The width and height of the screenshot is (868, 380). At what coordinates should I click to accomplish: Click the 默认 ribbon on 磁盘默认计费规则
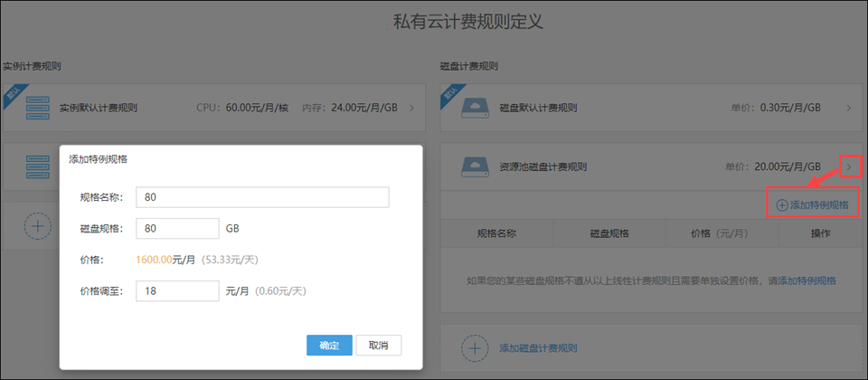point(452,95)
